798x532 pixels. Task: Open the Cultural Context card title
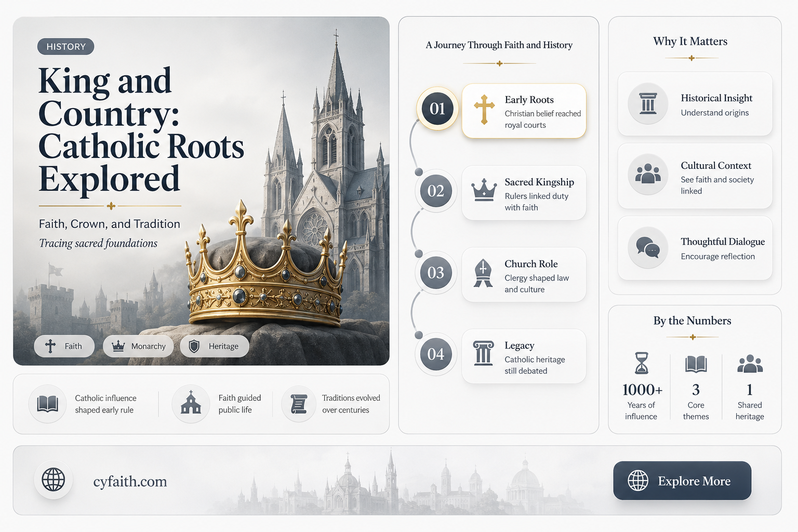(x=716, y=166)
